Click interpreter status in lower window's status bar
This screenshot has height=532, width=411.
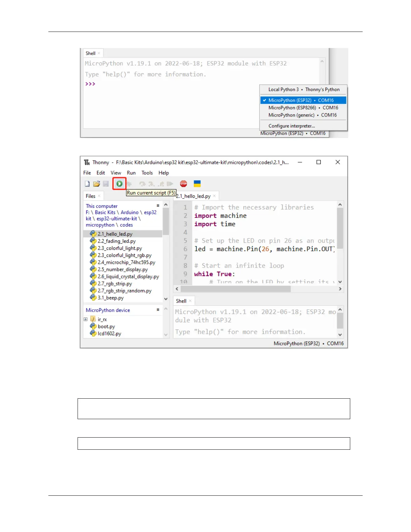coord(309,344)
